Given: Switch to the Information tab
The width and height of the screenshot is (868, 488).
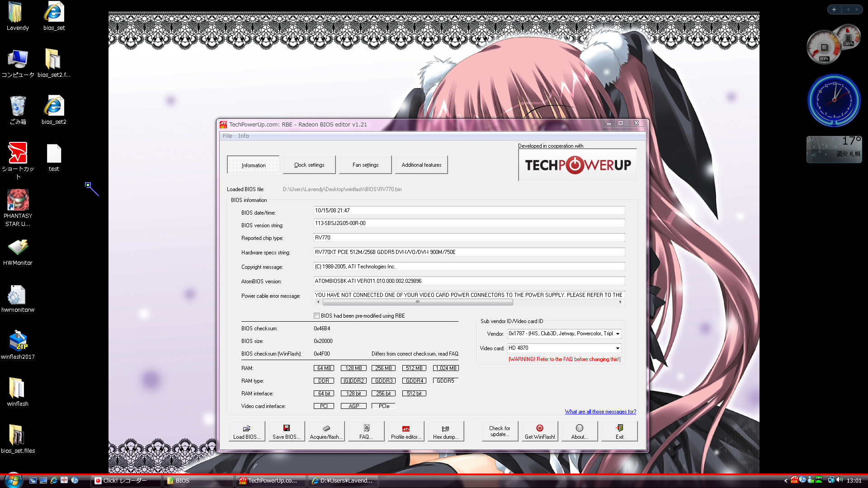Looking at the screenshot, I should [253, 165].
